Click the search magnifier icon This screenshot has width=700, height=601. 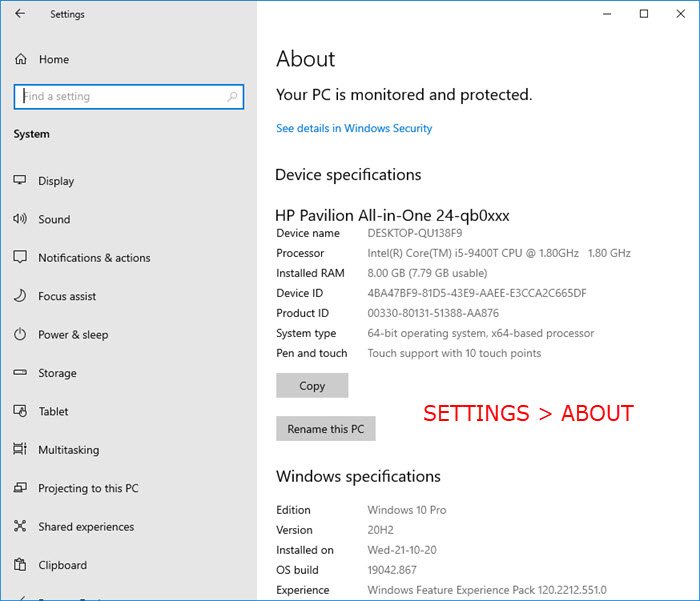pos(233,96)
